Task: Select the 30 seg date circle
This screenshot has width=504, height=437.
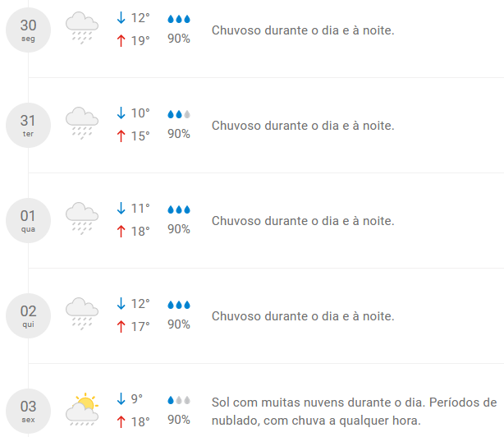Action: click(x=28, y=30)
